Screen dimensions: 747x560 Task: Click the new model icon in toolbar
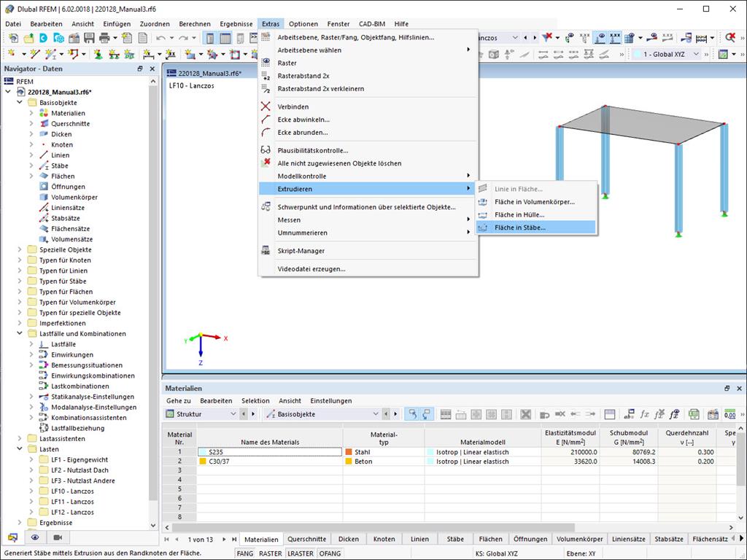13,38
